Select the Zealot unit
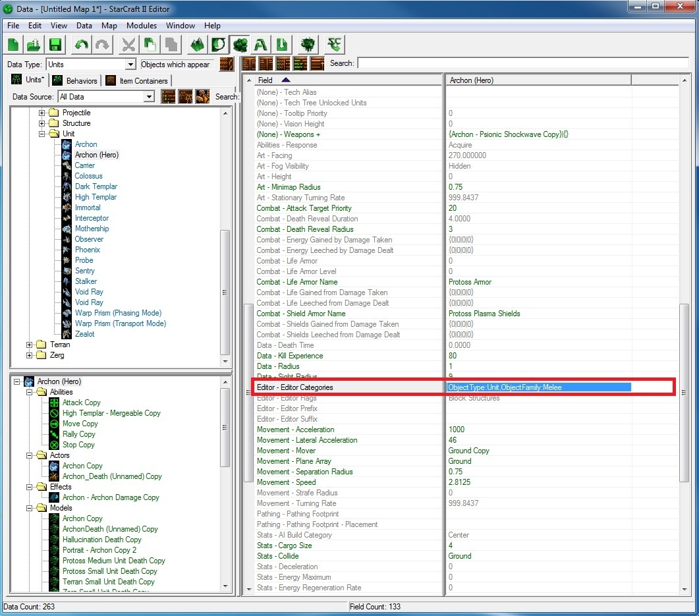Screen dimensions: 699x616 85,334
